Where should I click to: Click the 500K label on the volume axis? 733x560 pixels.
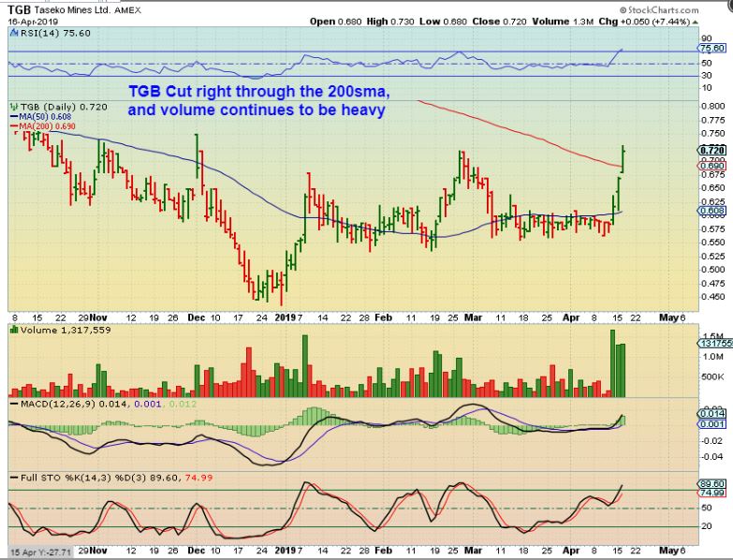point(713,376)
